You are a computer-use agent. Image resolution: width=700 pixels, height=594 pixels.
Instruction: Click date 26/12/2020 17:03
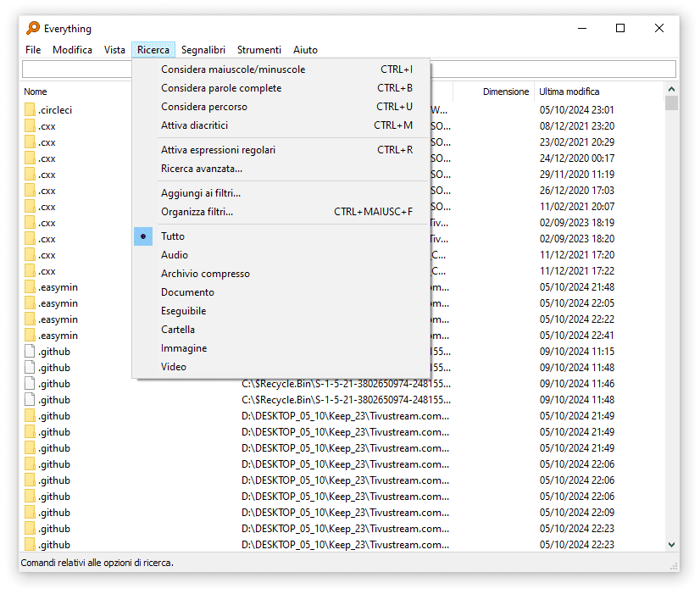(577, 191)
